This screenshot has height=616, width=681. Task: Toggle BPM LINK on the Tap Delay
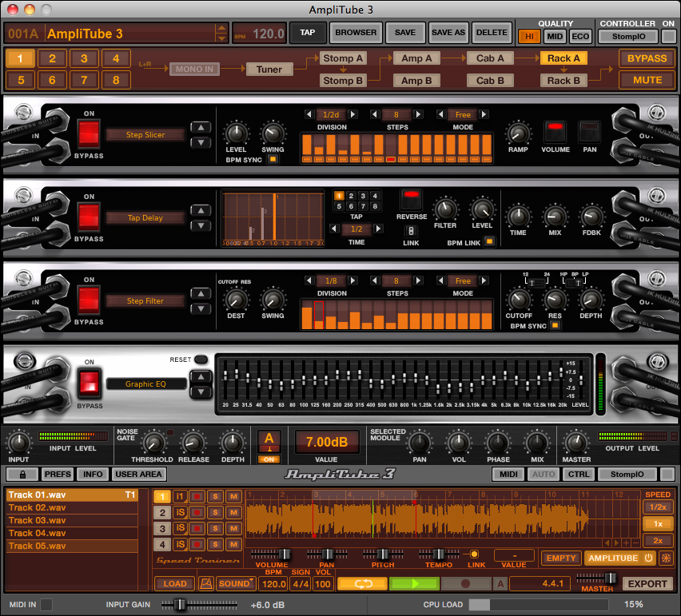[489, 241]
